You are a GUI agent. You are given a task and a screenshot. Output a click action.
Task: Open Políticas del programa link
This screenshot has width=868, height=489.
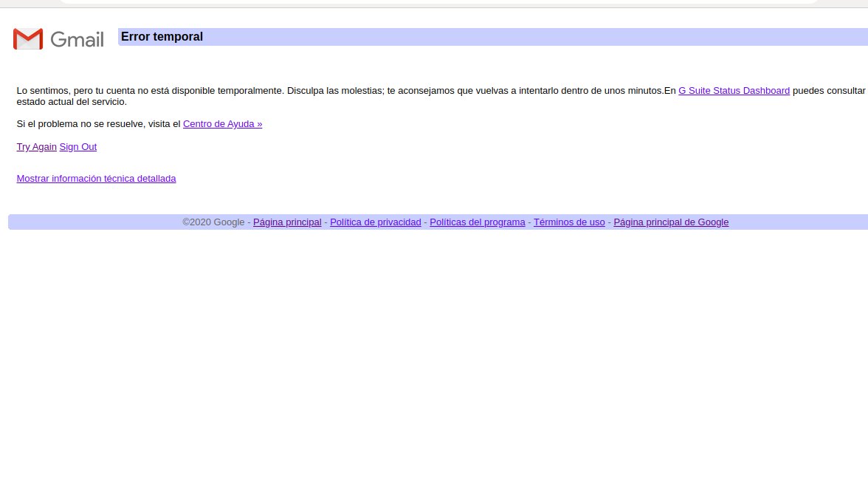tap(477, 222)
